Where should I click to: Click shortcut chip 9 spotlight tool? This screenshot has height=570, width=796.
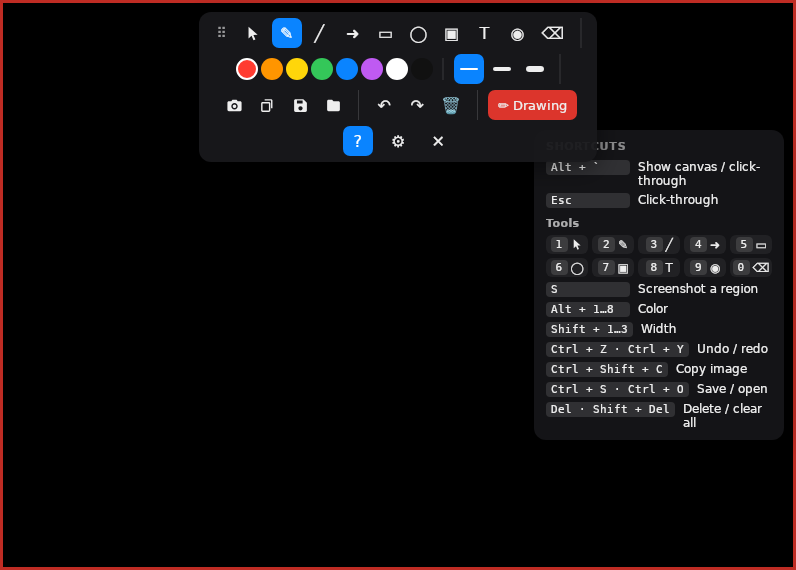705,267
